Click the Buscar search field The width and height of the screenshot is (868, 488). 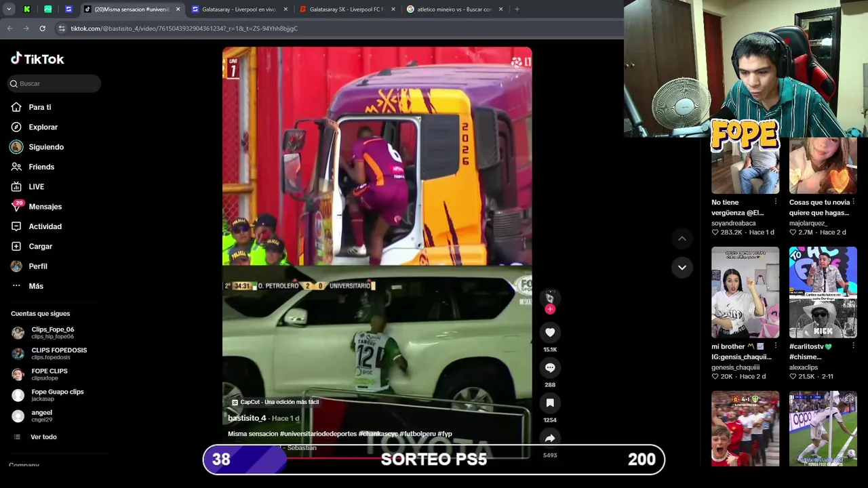(54, 83)
